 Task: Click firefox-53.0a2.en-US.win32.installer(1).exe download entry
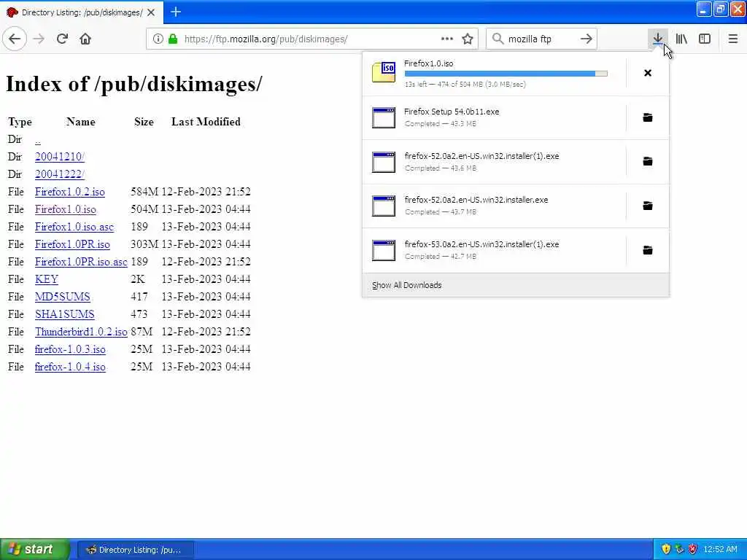tap(494, 250)
